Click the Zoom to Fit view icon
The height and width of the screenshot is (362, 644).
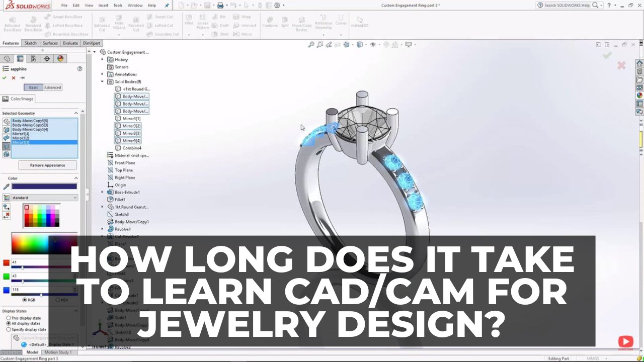tap(311, 45)
